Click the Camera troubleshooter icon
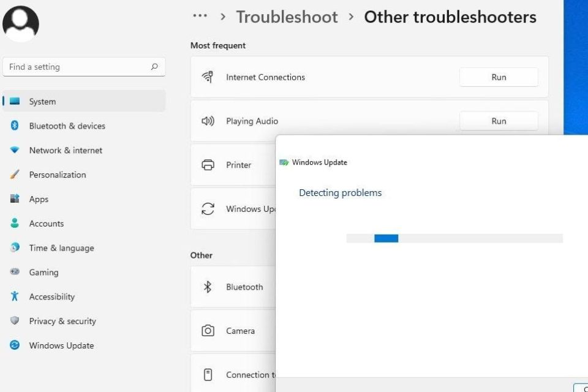588x392 pixels. pyautogui.click(x=208, y=331)
